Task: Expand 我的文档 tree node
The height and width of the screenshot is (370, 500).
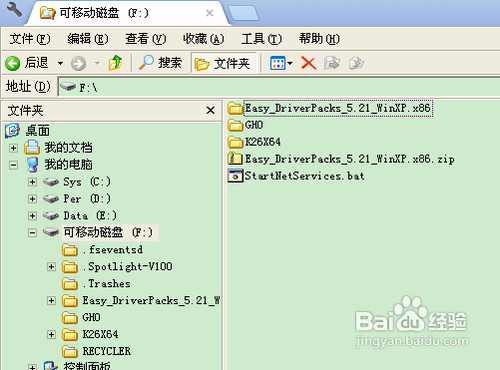Action: pyautogui.click(x=13, y=148)
